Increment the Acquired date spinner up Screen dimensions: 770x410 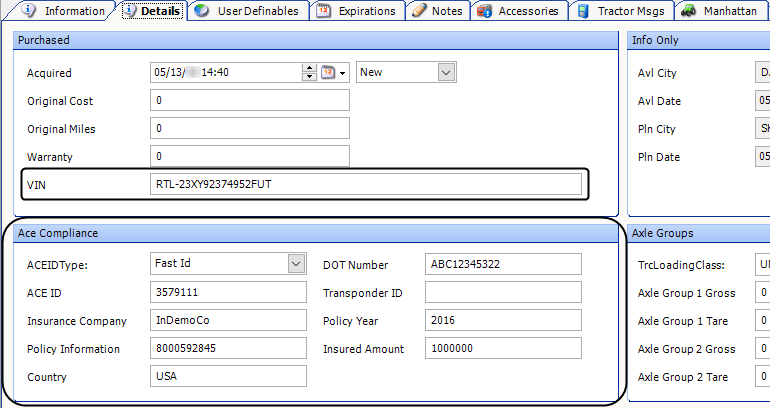pyautogui.click(x=309, y=68)
